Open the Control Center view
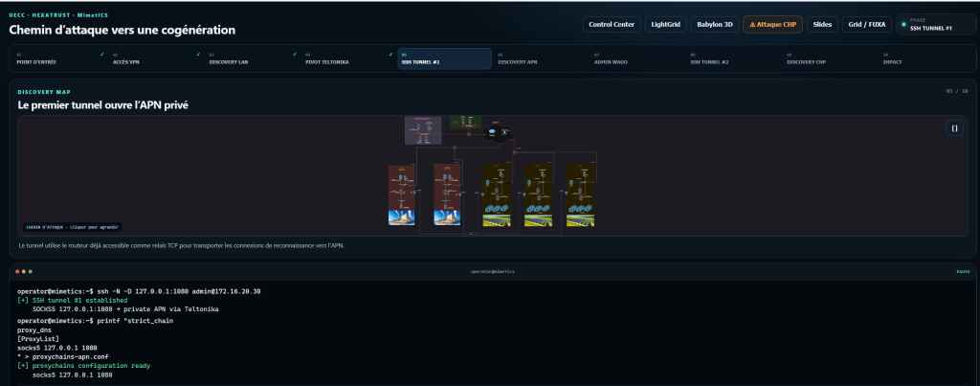This screenshot has width=980, height=386. [x=612, y=24]
